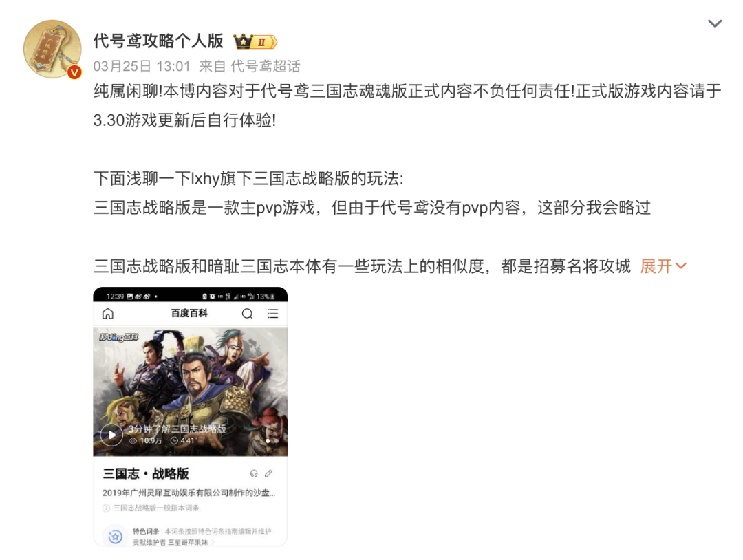Click the 秒懂百科 logo on video
This screenshot has height=560, width=743.
tap(118, 337)
